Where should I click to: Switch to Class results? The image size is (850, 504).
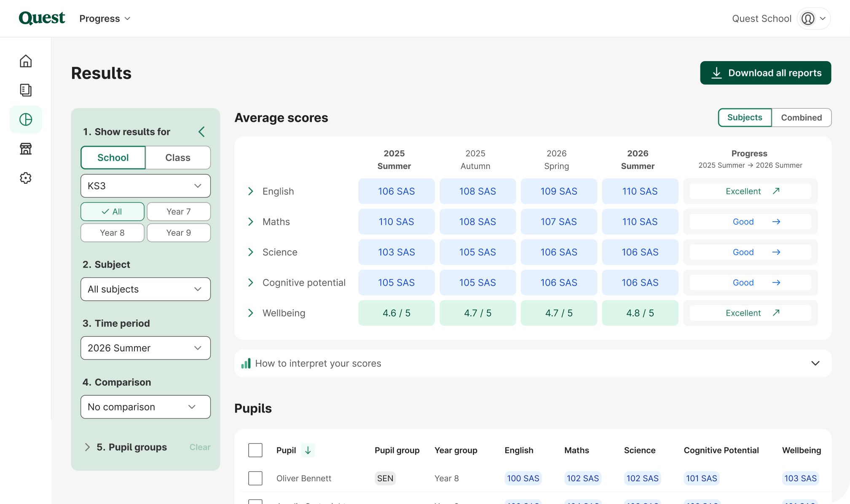[x=178, y=158]
